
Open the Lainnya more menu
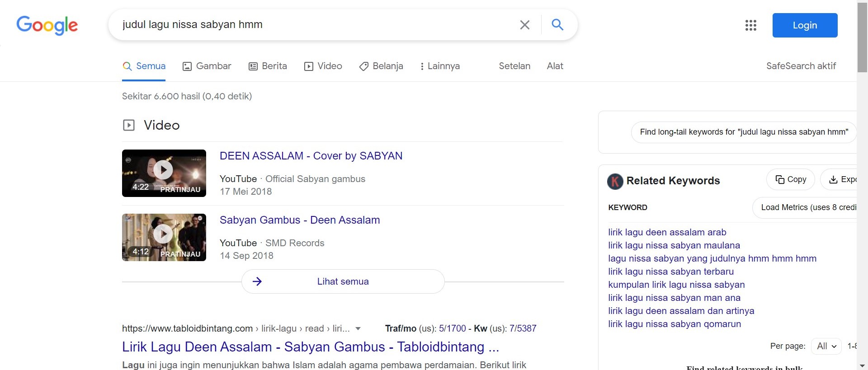[x=439, y=66]
